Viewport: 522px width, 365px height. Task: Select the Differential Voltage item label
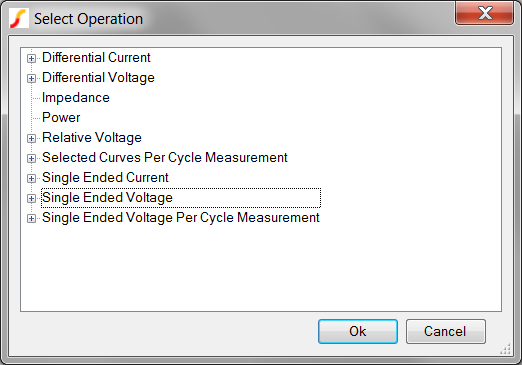(x=98, y=78)
